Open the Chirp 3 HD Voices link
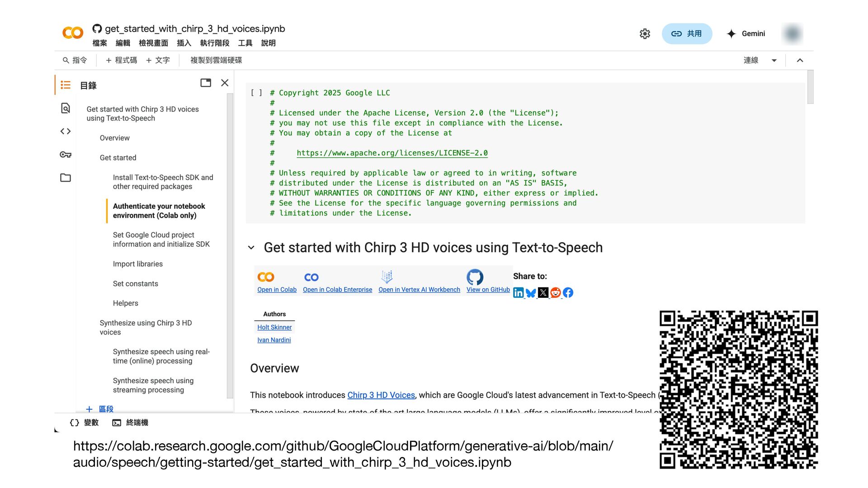Viewport: 868px width, 488px height. point(381,395)
